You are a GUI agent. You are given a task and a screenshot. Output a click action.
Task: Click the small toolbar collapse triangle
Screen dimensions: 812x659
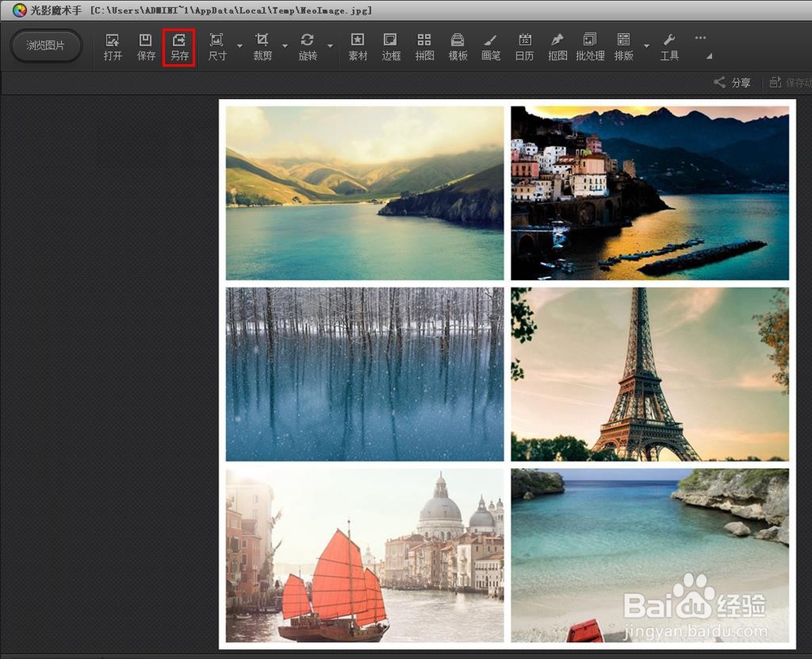point(710,56)
